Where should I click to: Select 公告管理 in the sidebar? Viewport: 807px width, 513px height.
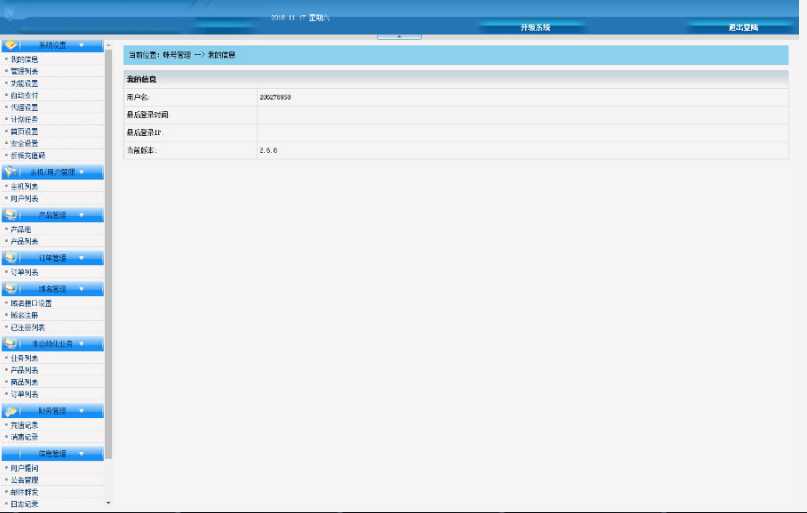coord(25,480)
